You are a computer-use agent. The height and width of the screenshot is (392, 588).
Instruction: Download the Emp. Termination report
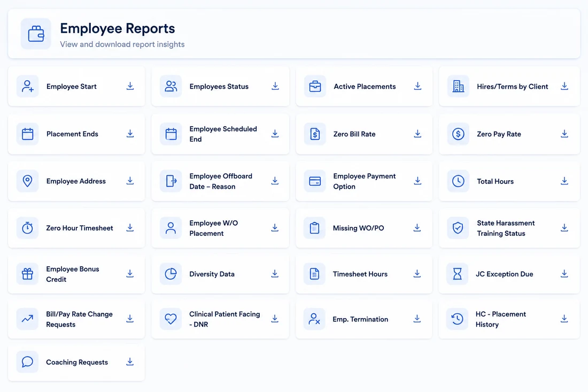point(417,319)
